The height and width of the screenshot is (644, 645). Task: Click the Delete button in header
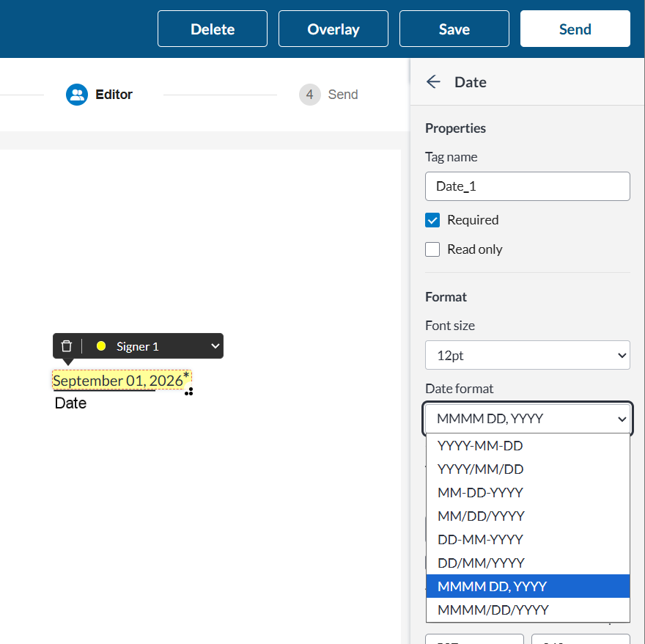[213, 29]
